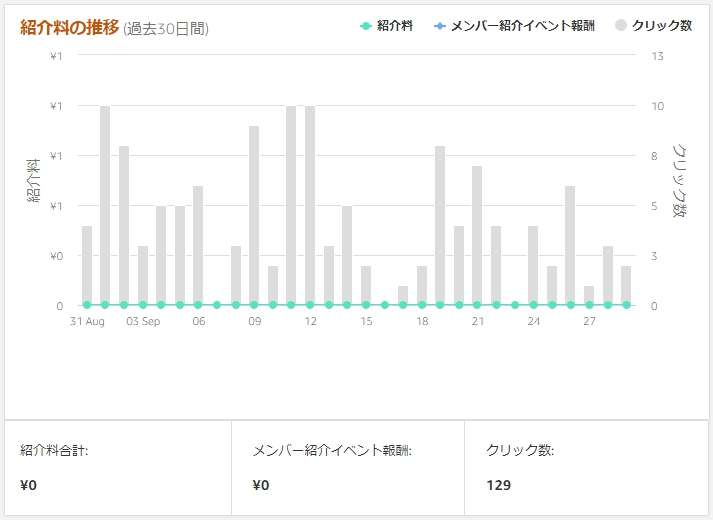Click the gray bar above the 06 label
Screen dimensions: 713x520
198,245
